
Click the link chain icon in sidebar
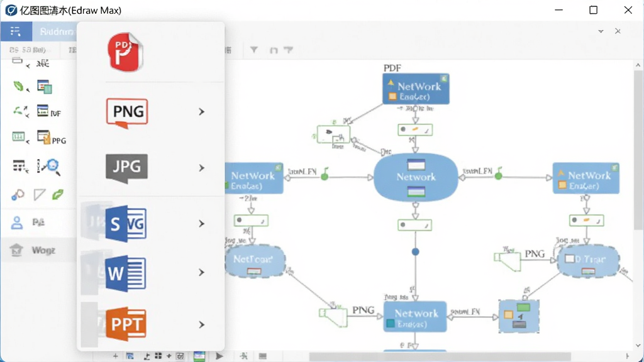tap(18, 195)
